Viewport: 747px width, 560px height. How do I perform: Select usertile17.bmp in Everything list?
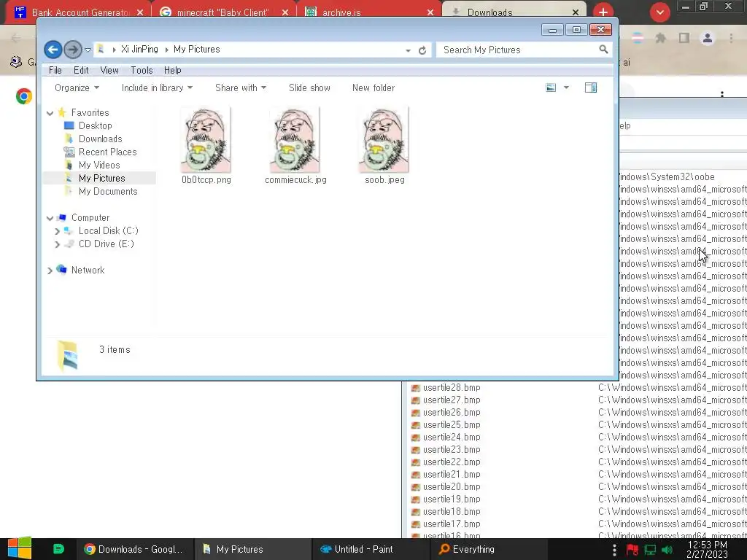452,524
